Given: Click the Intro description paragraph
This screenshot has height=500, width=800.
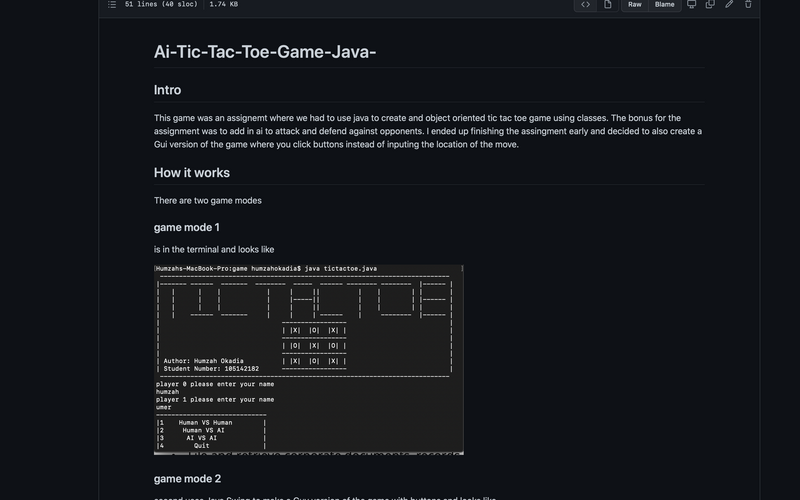Looking at the screenshot, I should tap(428, 131).
